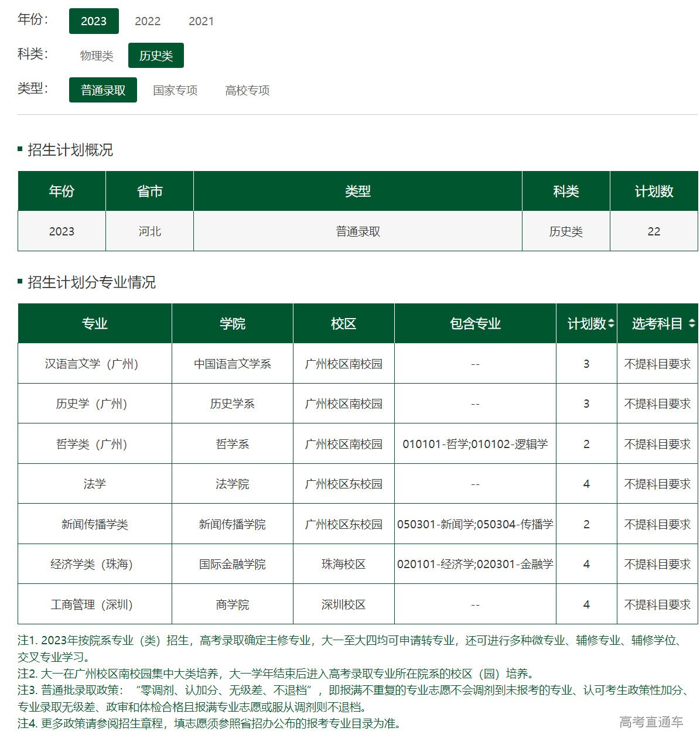
Task: Switch subject category to 物理类
Action: [95, 55]
